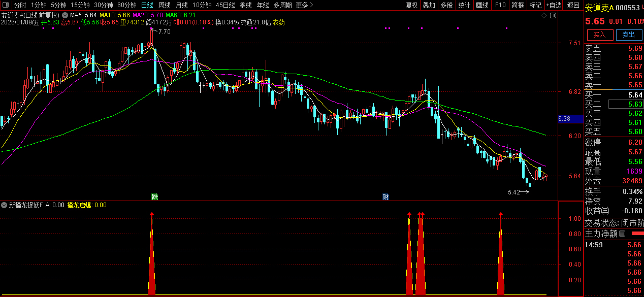This screenshot has width=644, height=297.
Task: Select the 买五 price 5.60
Action: point(635,132)
